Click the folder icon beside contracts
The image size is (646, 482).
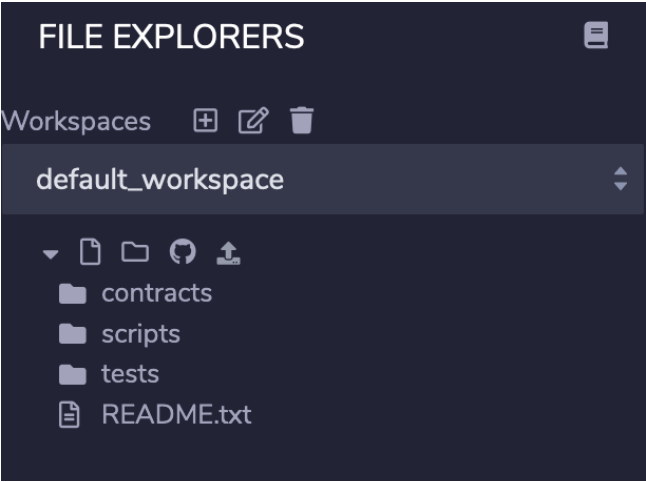tap(73, 294)
